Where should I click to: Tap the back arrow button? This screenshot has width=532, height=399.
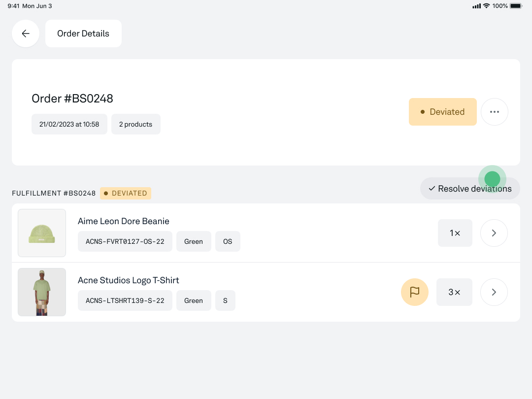pyautogui.click(x=26, y=33)
